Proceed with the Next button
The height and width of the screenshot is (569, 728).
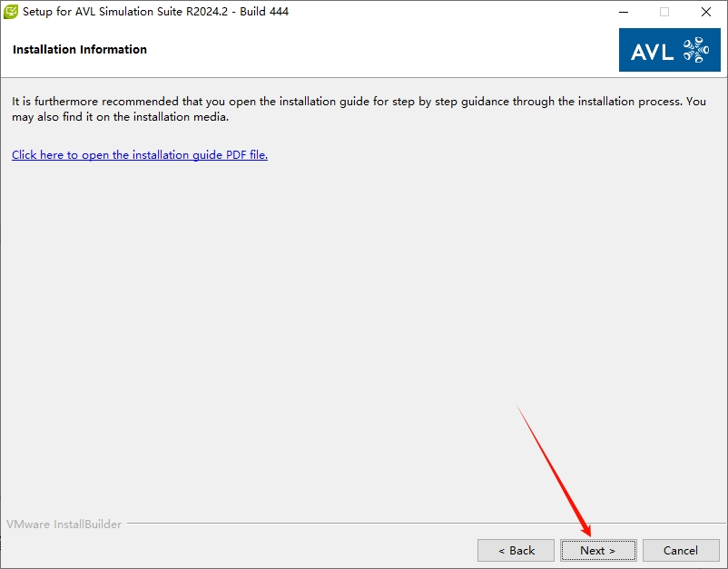click(x=598, y=550)
